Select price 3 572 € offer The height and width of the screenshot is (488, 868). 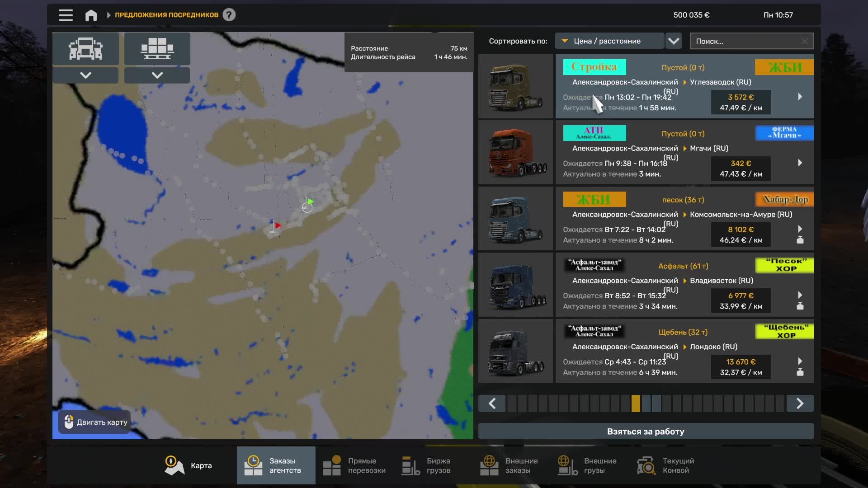pyautogui.click(x=741, y=103)
